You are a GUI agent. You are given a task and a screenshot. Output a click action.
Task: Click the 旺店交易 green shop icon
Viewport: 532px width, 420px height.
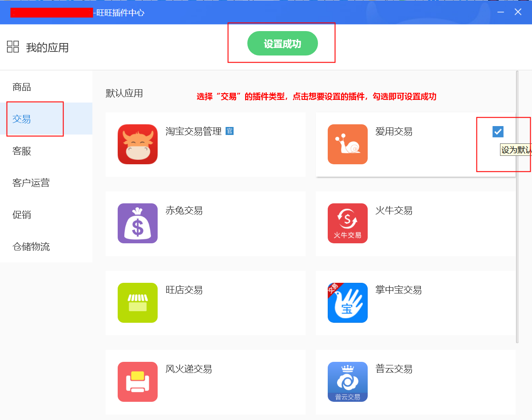[138, 303]
